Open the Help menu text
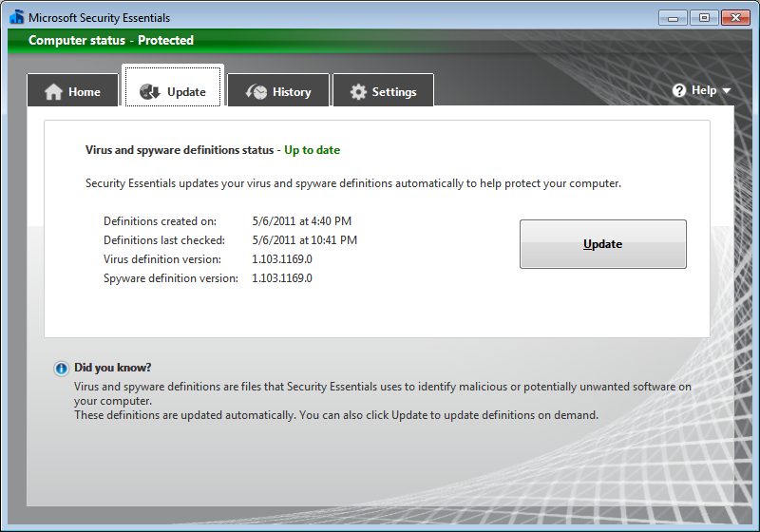The height and width of the screenshot is (532, 760). click(704, 90)
